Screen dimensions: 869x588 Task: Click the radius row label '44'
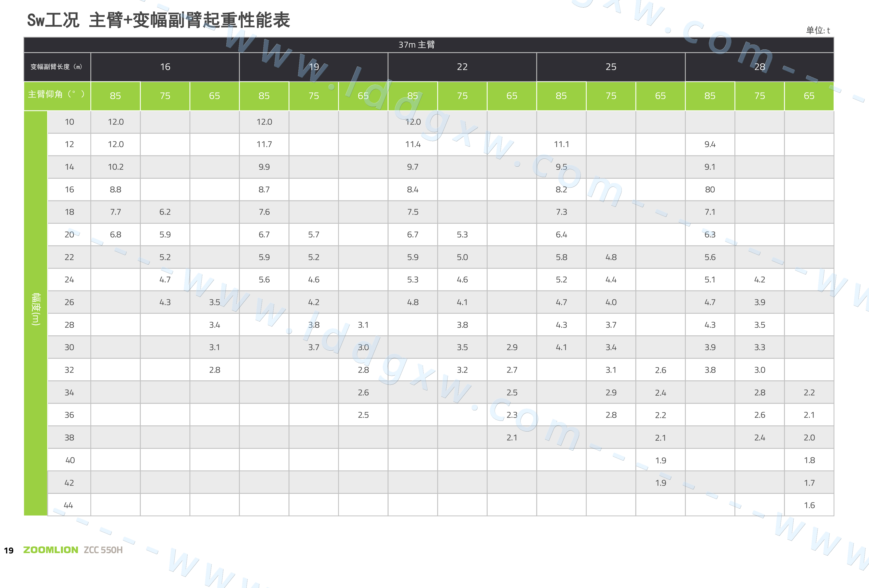pyautogui.click(x=68, y=505)
